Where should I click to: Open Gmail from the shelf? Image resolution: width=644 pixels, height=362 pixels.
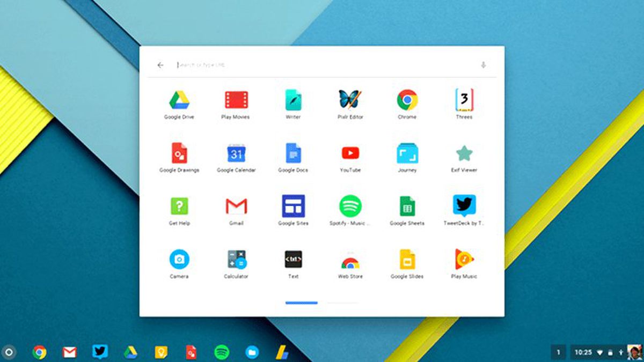point(69,352)
